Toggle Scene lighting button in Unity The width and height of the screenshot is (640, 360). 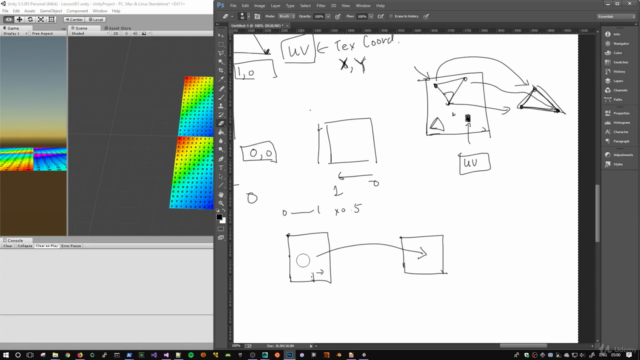tap(126, 33)
